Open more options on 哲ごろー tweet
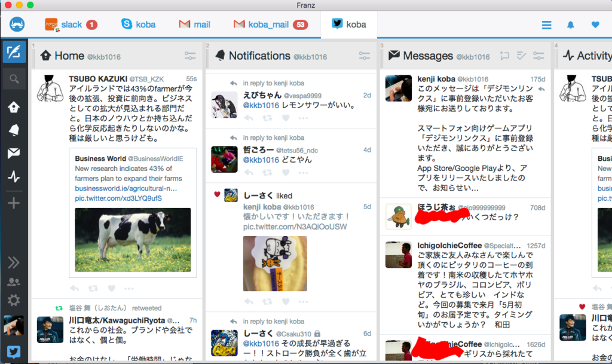This screenshot has width=612, height=364. [x=303, y=173]
